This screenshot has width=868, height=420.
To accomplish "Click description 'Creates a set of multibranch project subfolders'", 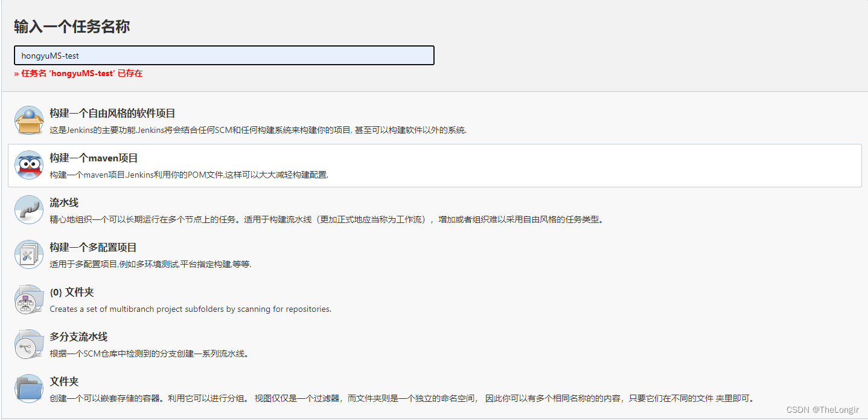I will pyautogui.click(x=190, y=309).
